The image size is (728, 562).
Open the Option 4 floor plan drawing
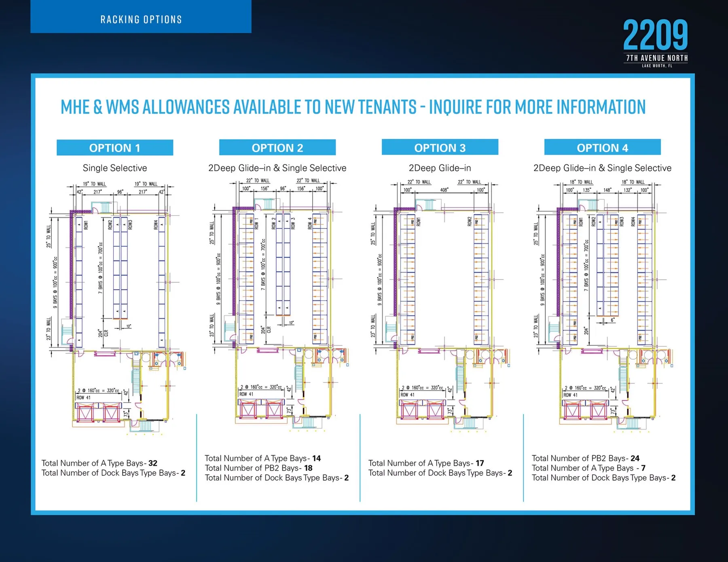tap(603, 306)
